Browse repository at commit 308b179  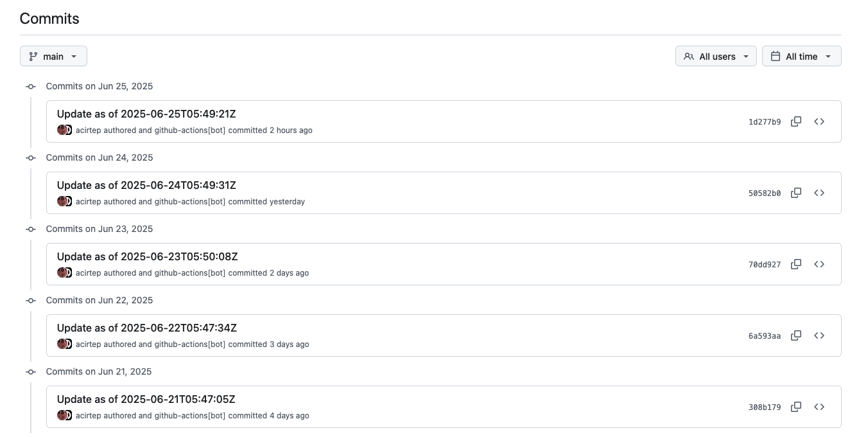coord(819,407)
